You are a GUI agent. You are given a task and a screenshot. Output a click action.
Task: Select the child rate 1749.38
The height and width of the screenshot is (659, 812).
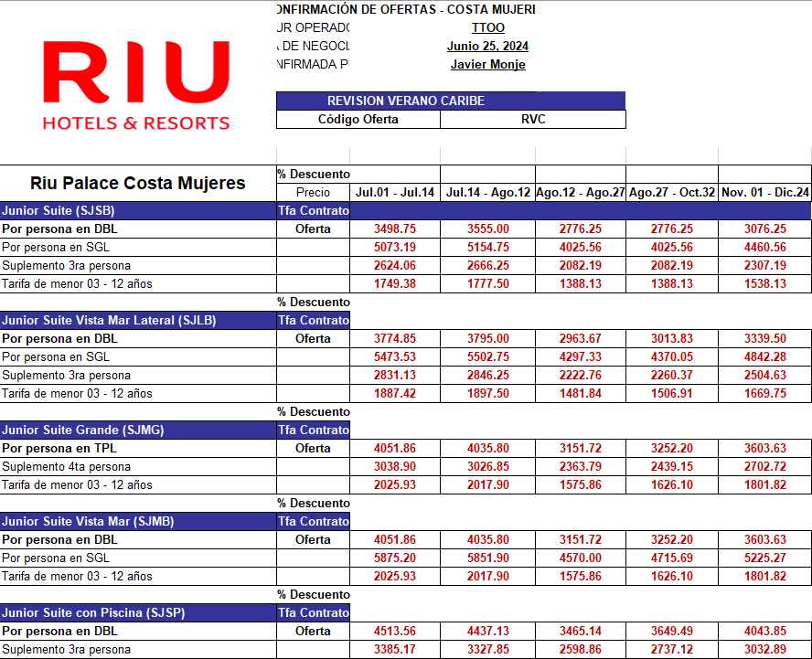pos(395,283)
